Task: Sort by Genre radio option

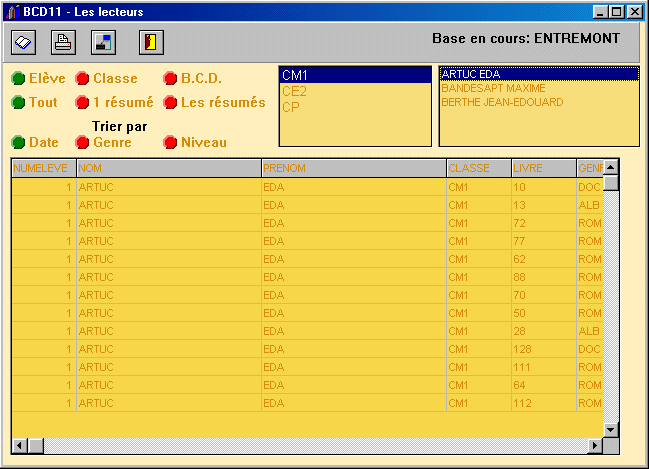Action: (83, 142)
